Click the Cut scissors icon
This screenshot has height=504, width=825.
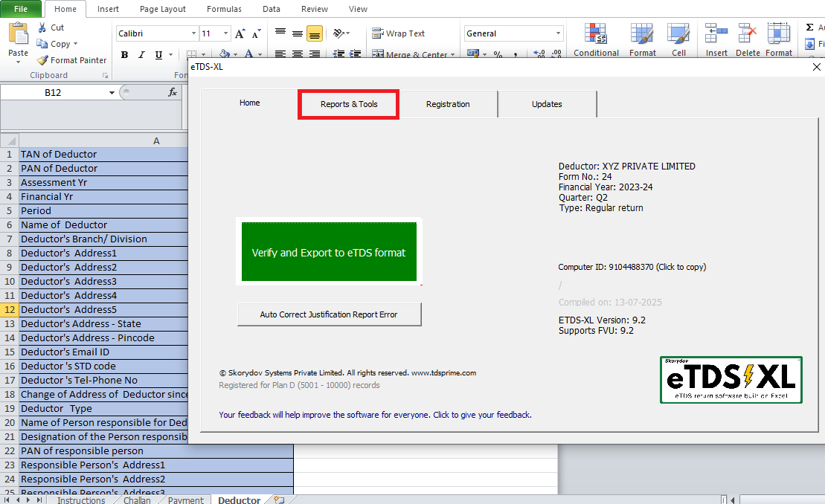[42, 28]
